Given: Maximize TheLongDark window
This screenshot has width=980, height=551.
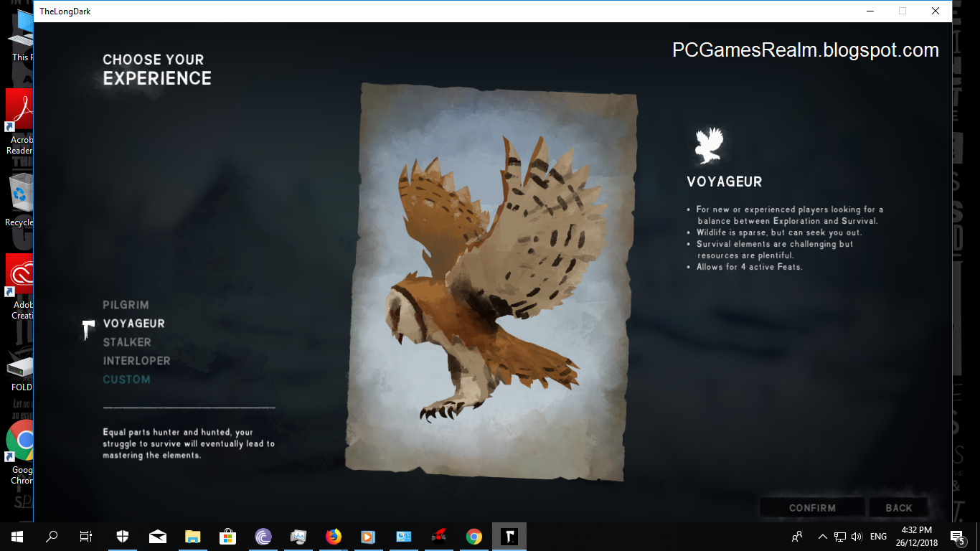Looking at the screenshot, I should (x=903, y=11).
